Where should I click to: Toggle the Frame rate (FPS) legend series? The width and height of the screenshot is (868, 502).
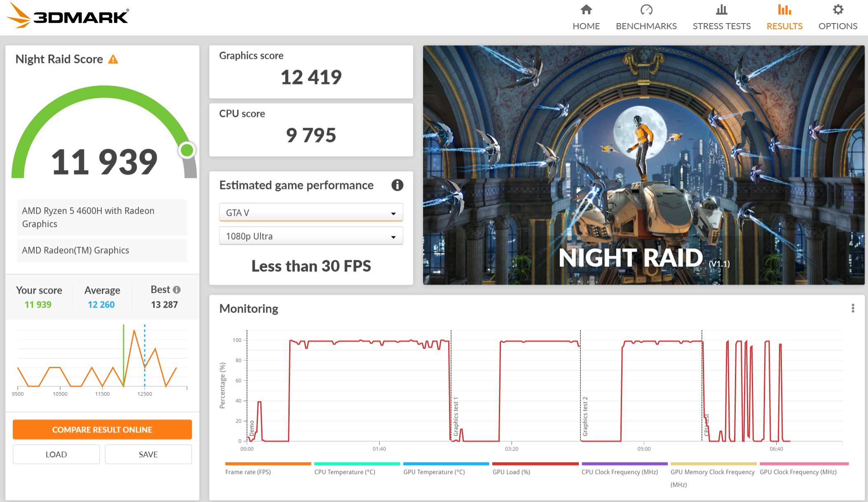(x=248, y=472)
